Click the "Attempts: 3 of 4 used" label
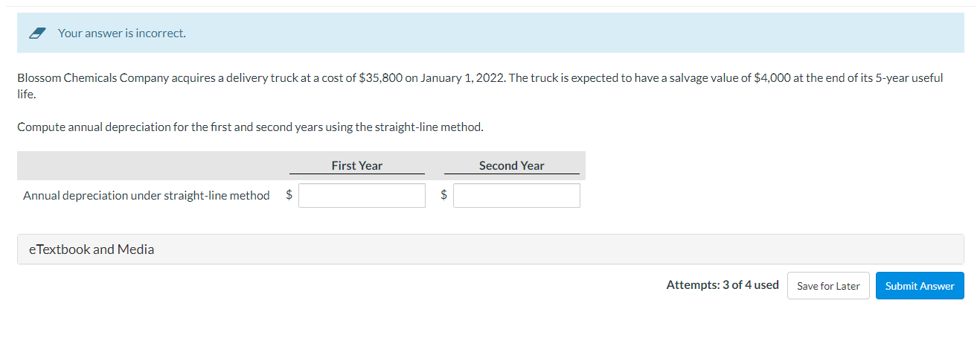 [x=722, y=285]
